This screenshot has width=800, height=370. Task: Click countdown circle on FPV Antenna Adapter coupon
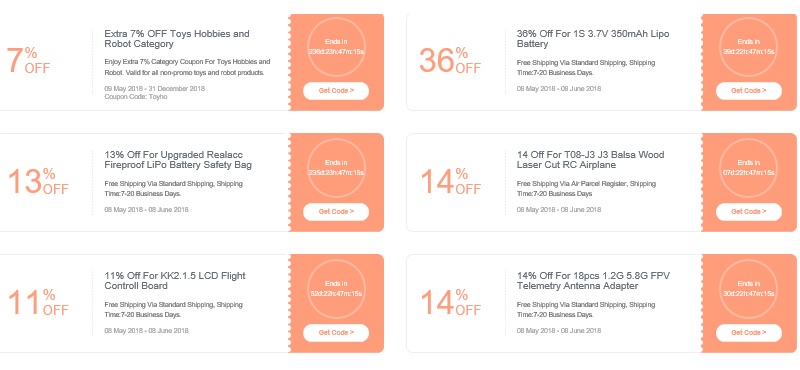(748, 289)
